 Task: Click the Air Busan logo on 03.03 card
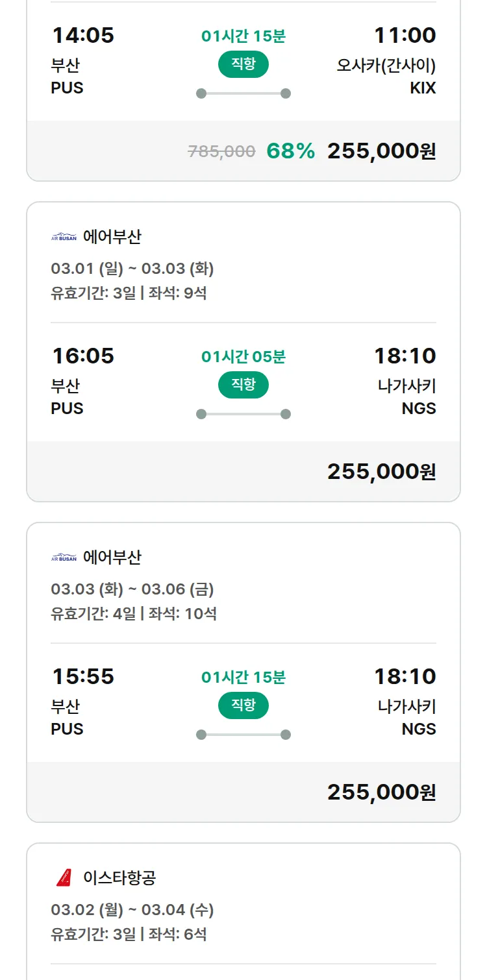point(64,557)
